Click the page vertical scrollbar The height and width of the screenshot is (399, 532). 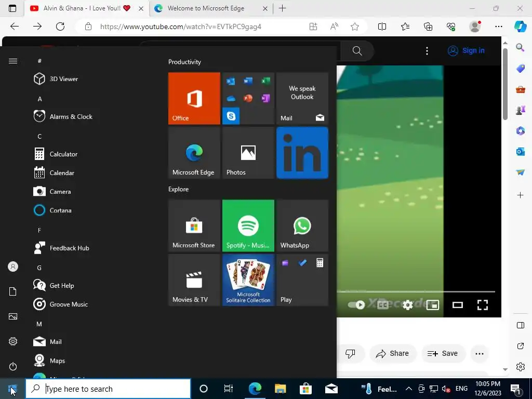click(x=505, y=84)
